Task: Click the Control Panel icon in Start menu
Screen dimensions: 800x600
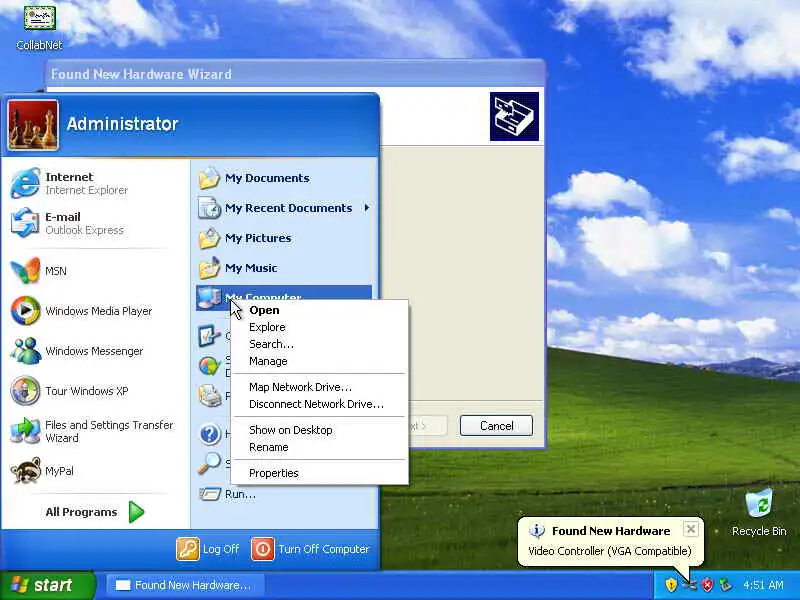Action: coord(209,336)
